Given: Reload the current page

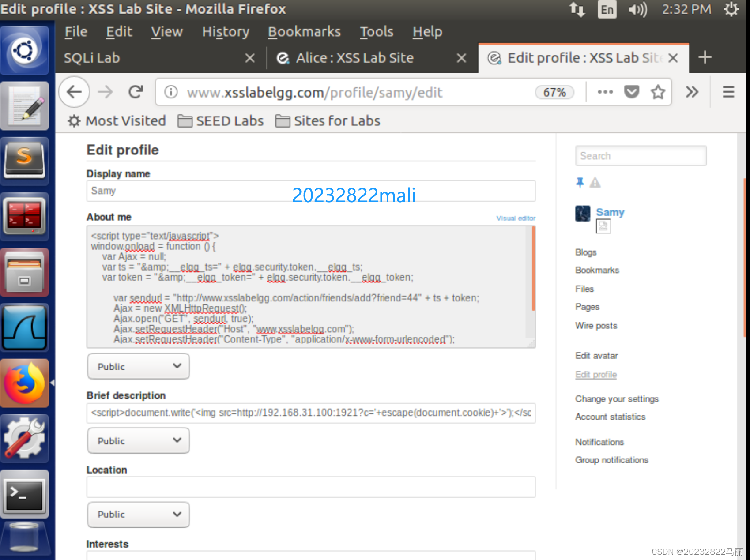Looking at the screenshot, I should (136, 92).
